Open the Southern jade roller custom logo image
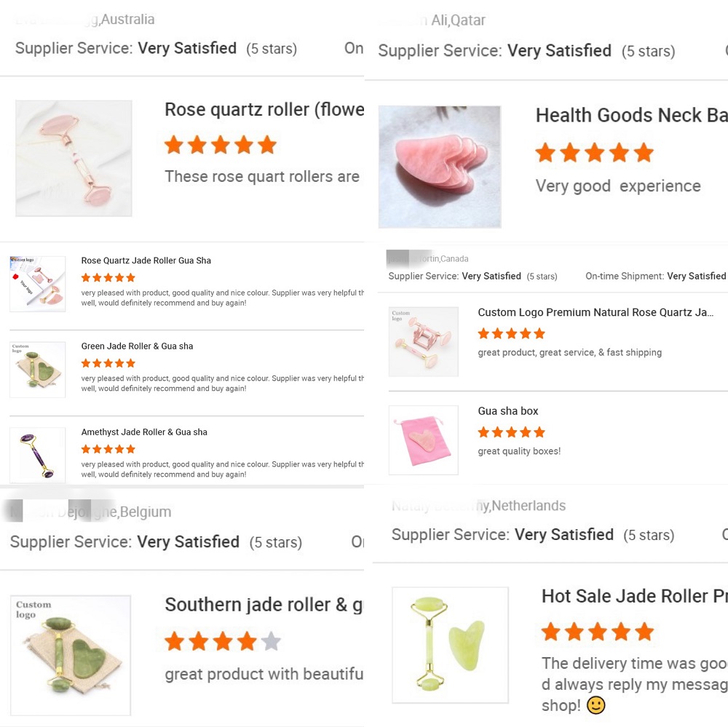Viewport: 728px width, 727px height. tap(71, 655)
